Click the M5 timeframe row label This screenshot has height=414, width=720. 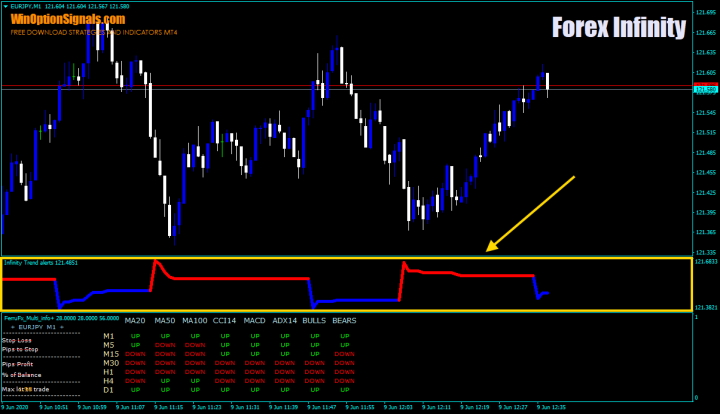109,345
